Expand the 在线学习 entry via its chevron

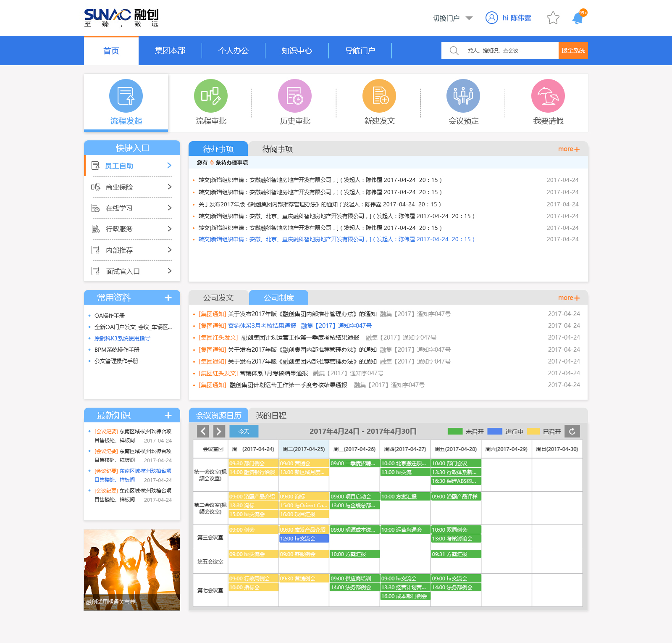[x=170, y=208]
